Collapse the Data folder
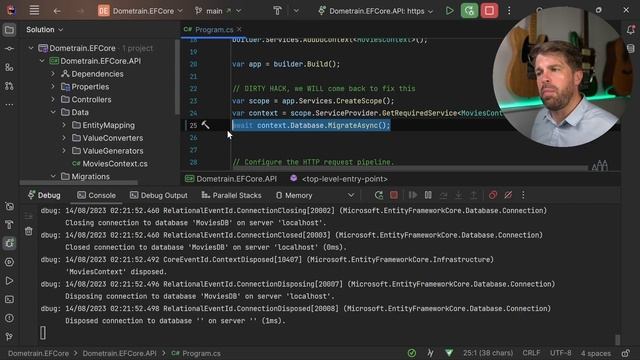Image resolution: width=640 pixels, height=360 pixels. coord(53,112)
